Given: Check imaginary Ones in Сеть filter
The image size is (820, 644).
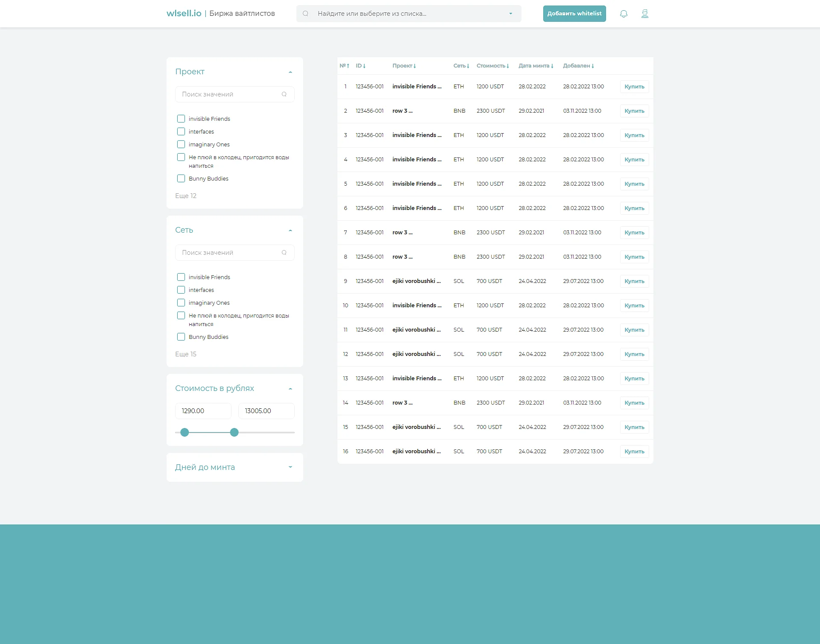Looking at the screenshot, I should click(x=181, y=303).
